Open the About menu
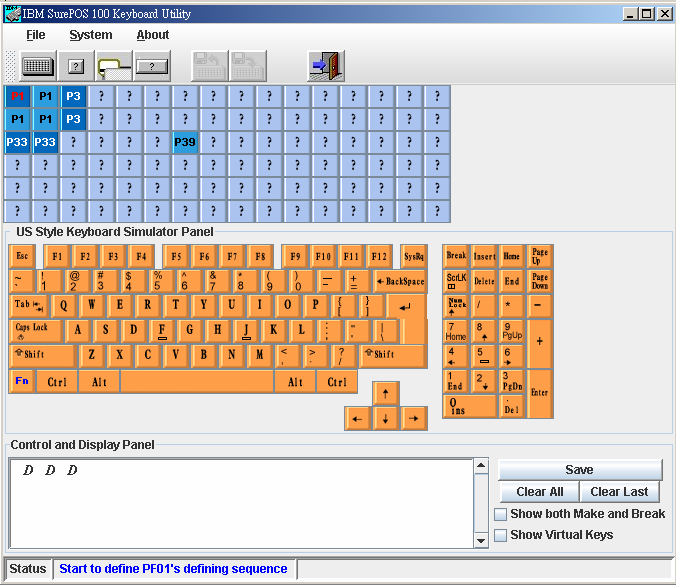676x585 pixels. pyautogui.click(x=153, y=35)
